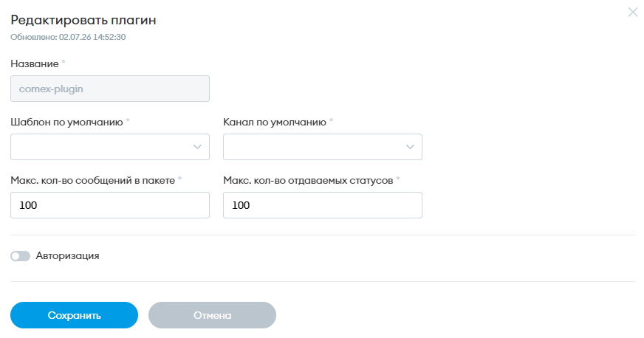Click the Отмена button
Image resolution: width=644 pixels, height=338 pixels.
212,315
